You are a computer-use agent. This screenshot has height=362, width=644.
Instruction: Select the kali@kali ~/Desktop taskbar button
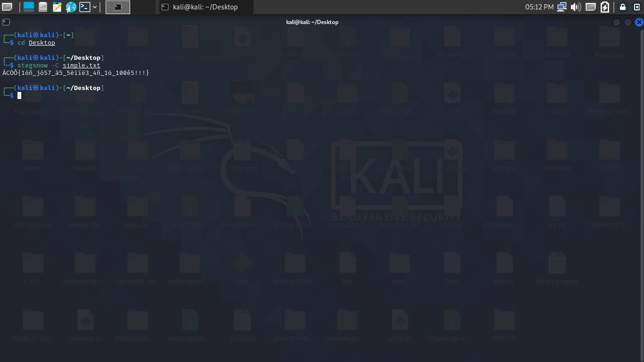click(x=206, y=7)
